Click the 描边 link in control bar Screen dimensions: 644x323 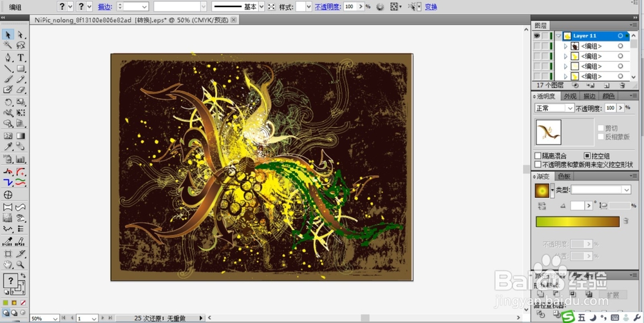[x=104, y=6]
